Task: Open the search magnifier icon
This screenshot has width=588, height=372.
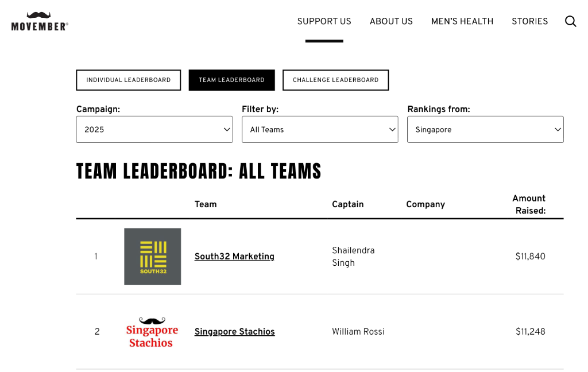Action: point(570,21)
